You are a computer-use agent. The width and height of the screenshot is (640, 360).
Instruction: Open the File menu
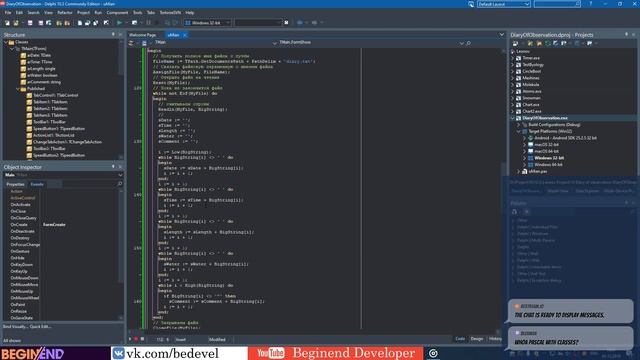tap(8, 13)
